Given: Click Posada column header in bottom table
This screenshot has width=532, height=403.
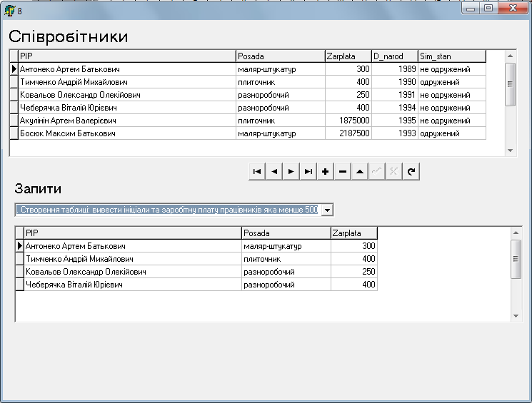Looking at the screenshot, I should coord(286,233).
